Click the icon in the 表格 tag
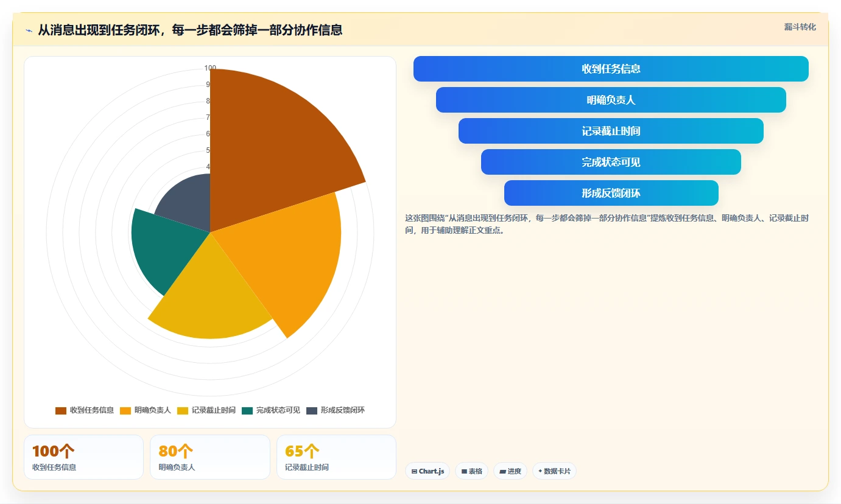 464,471
